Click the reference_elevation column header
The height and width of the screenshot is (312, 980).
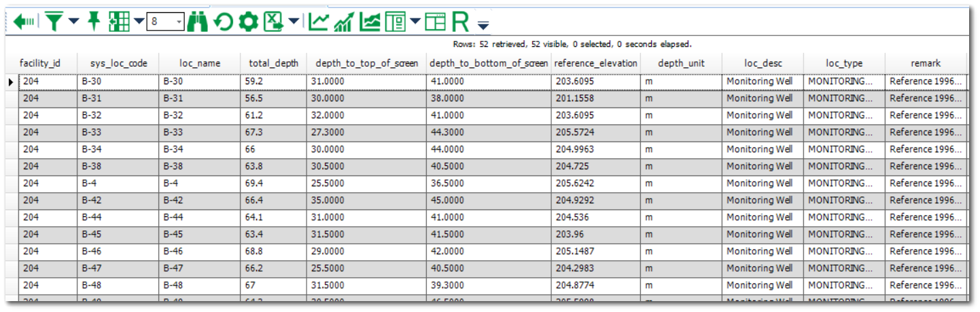(595, 63)
